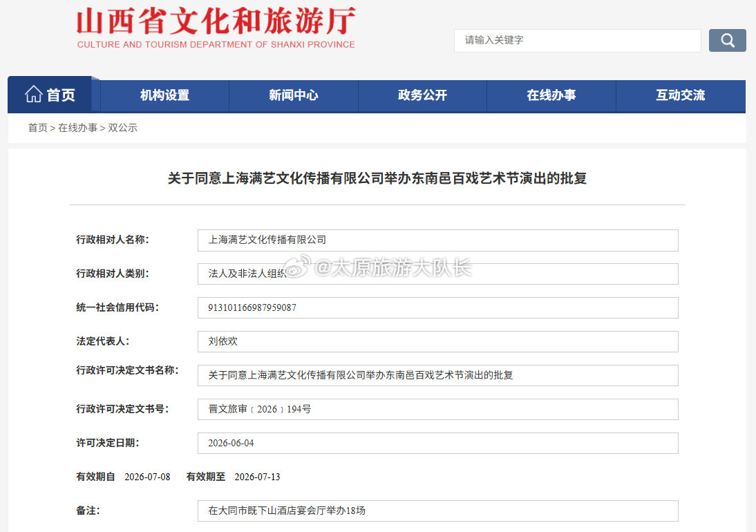Click the 许可决定日期 label
This screenshot has width=756, height=532.
pyautogui.click(x=108, y=443)
